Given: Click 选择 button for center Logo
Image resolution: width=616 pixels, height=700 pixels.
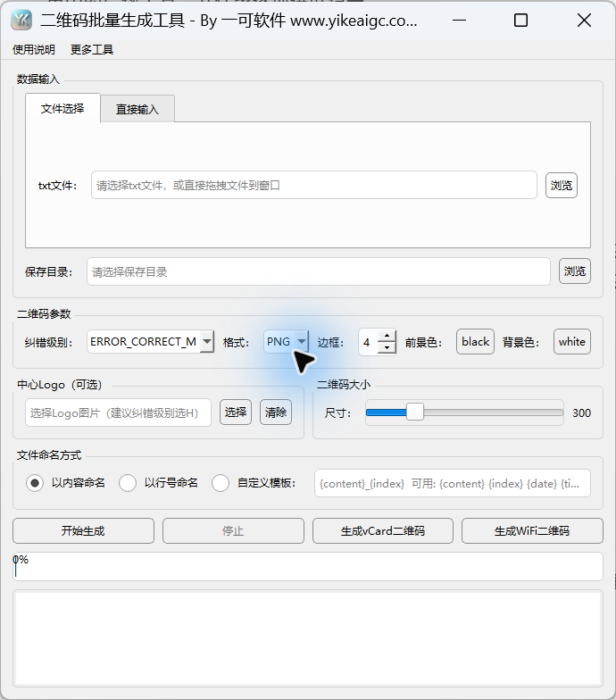Looking at the screenshot, I should (236, 412).
